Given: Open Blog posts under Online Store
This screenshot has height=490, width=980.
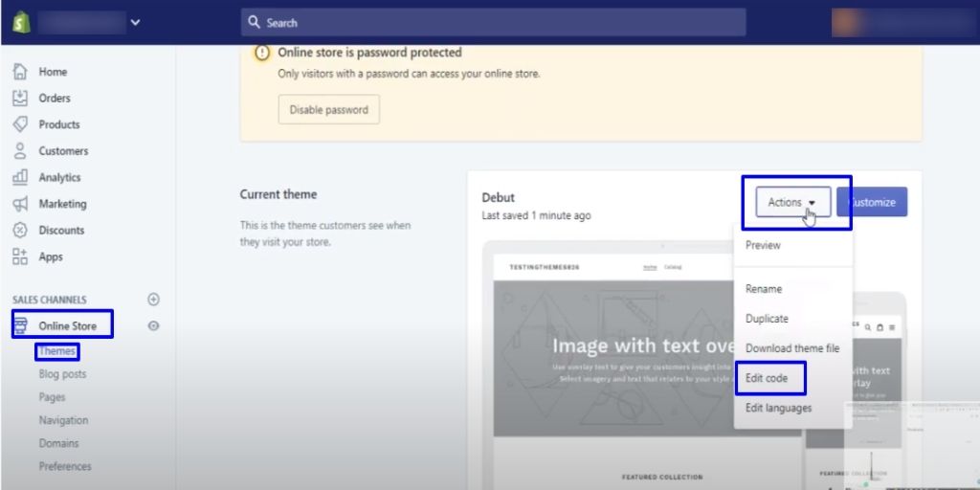Looking at the screenshot, I should [x=62, y=374].
